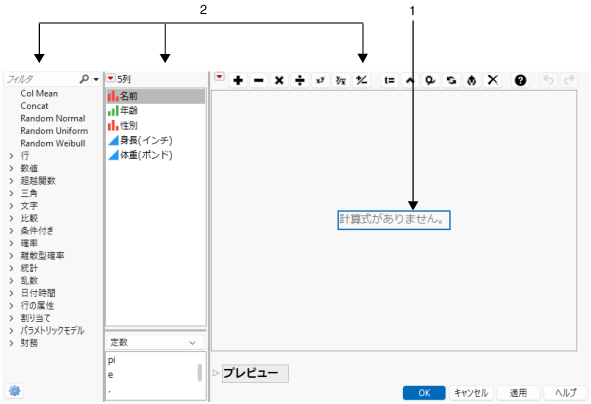Click the subtraction (minus) operator button
The width and height of the screenshot is (591, 404).
(x=259, y=80)
